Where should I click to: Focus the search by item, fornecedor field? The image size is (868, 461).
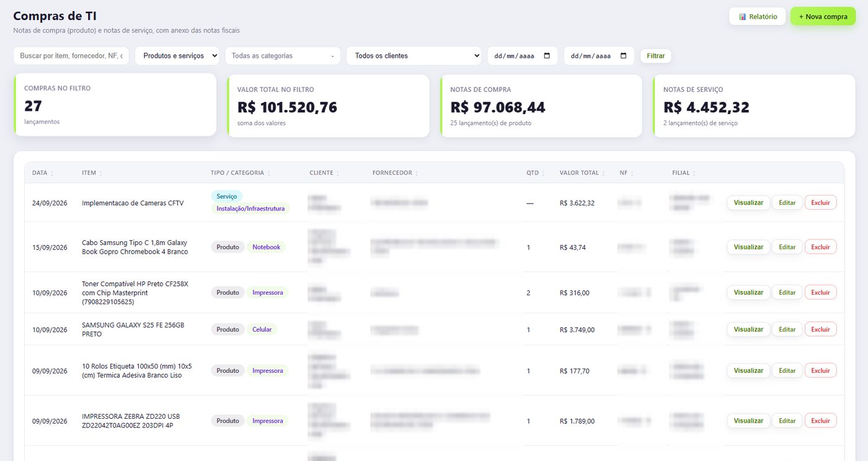click(x=71, y=56)
